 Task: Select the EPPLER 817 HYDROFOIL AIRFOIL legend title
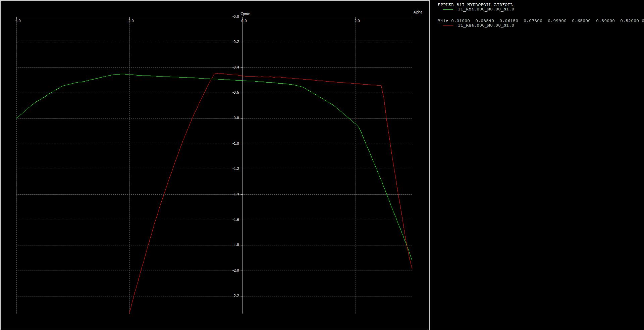tap(475, 5)
